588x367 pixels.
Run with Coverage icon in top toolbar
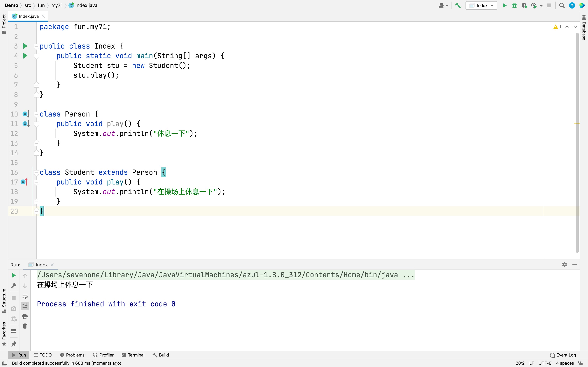[x=524, y=5]
